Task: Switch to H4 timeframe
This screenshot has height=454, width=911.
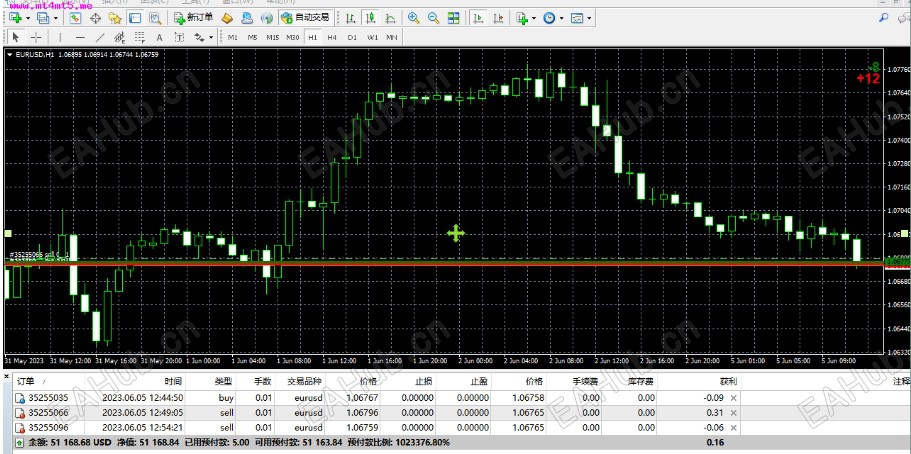Action: click(332, 38)
